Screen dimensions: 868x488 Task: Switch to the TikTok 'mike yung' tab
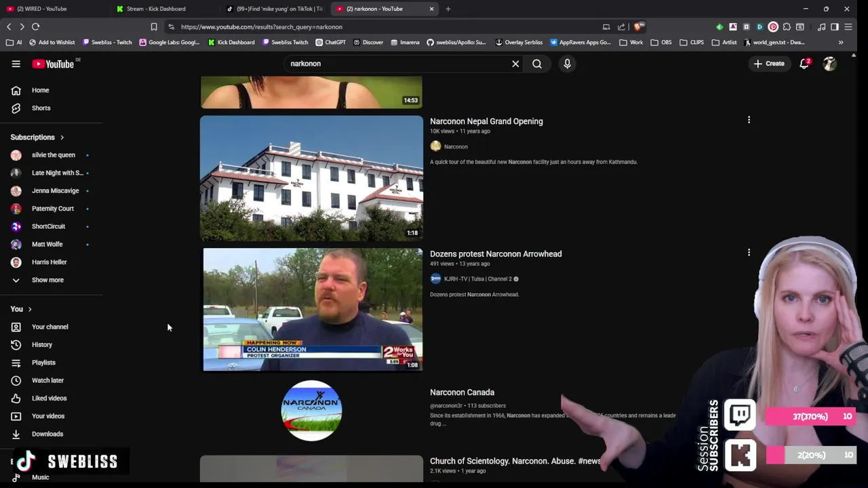[x=274, y=9]
